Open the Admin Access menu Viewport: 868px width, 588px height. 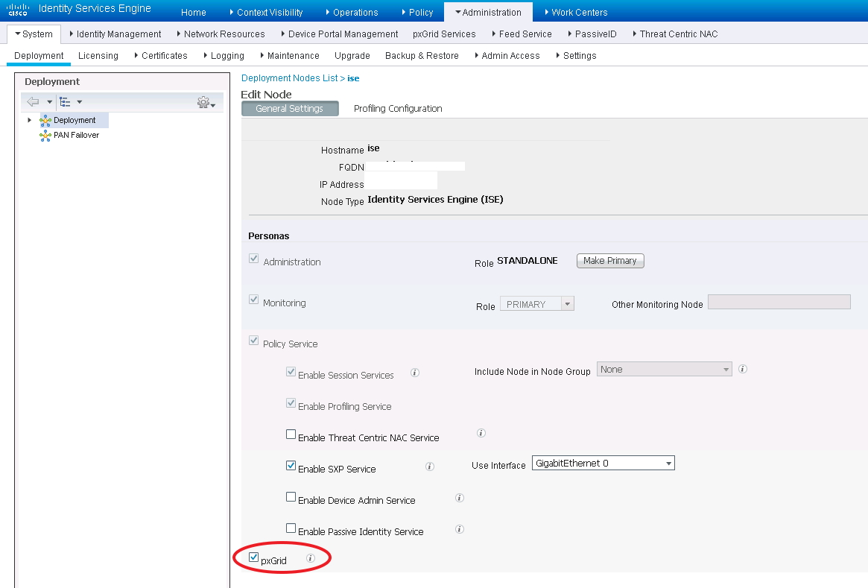click(x=507, y=55)
